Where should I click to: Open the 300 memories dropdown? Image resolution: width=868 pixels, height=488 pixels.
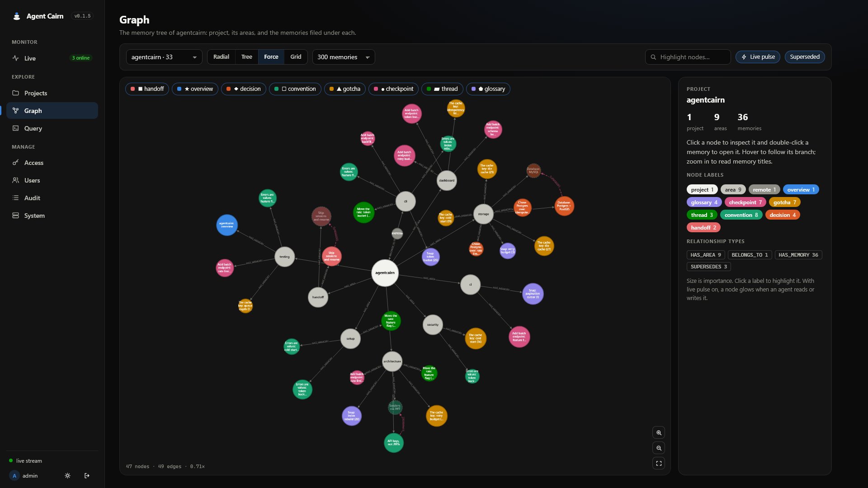[344, 57]
